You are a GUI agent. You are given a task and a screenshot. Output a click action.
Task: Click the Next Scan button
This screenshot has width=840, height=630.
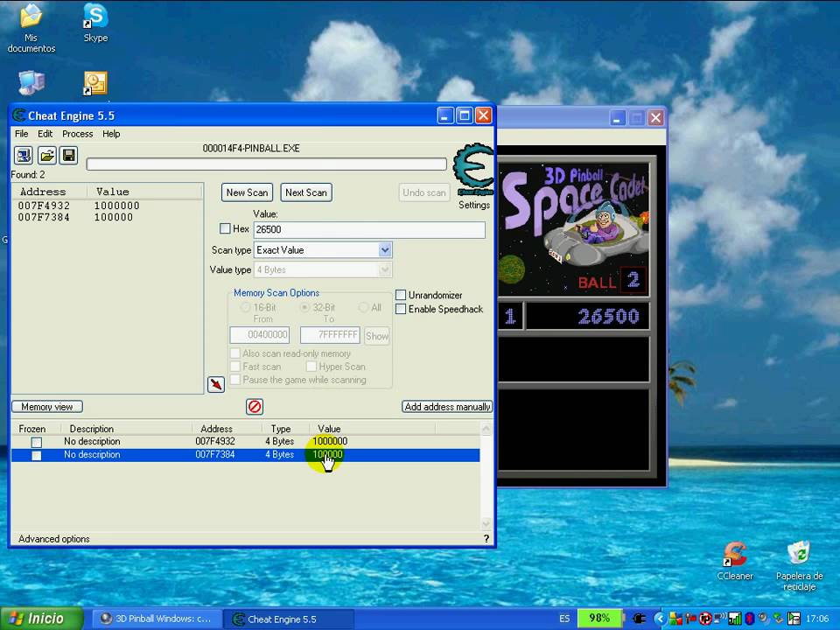306,192
